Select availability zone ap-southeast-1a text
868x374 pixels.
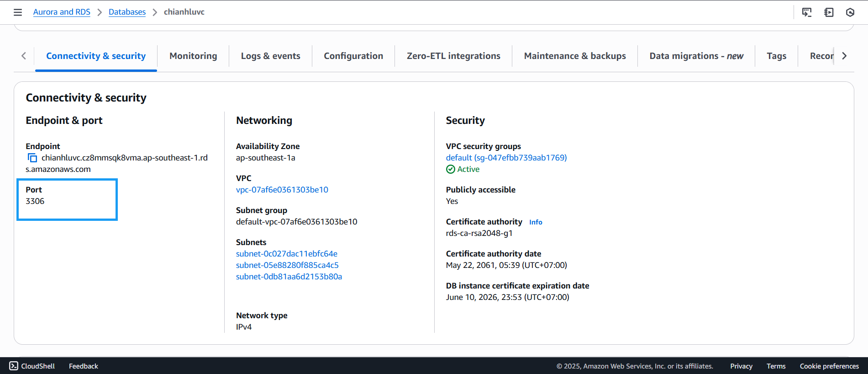tap(266, 158)
